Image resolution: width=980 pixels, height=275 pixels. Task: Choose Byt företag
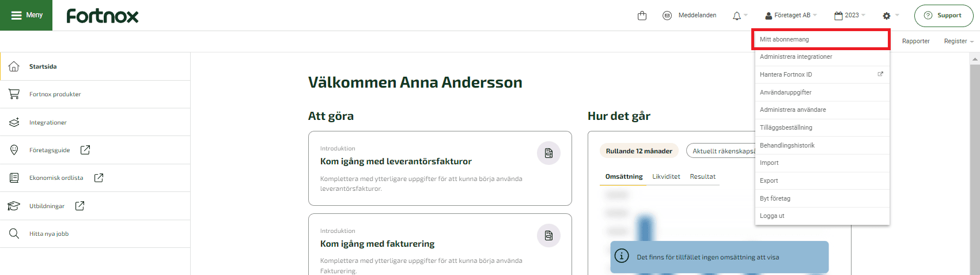click(x=822, y=198)
